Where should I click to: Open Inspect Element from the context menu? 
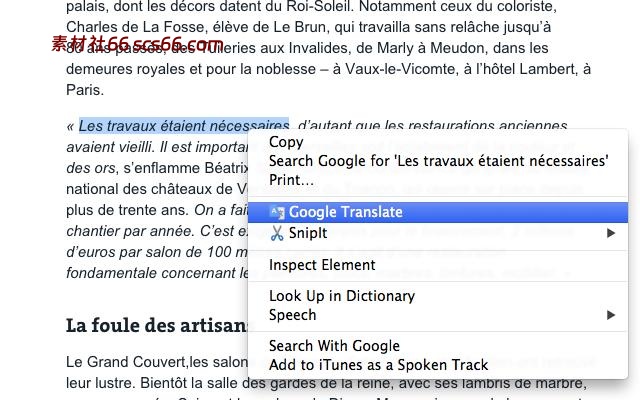coord(322,265)
